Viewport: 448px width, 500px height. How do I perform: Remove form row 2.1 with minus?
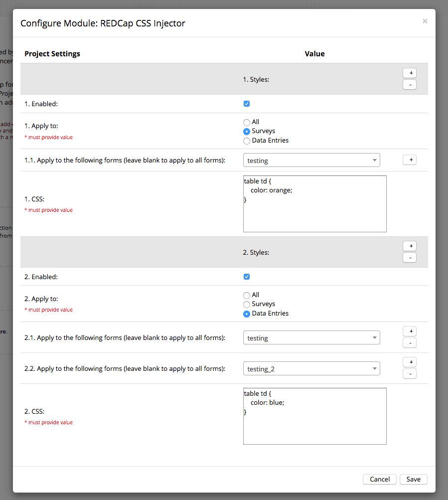pyautogui.click(x=410, y=343)
